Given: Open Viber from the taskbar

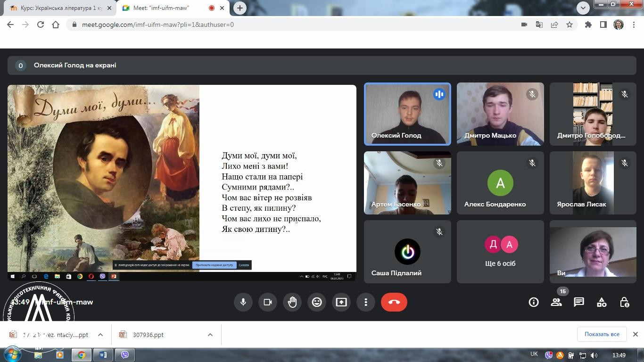Looking at the screenshot, I should (125, 355).
